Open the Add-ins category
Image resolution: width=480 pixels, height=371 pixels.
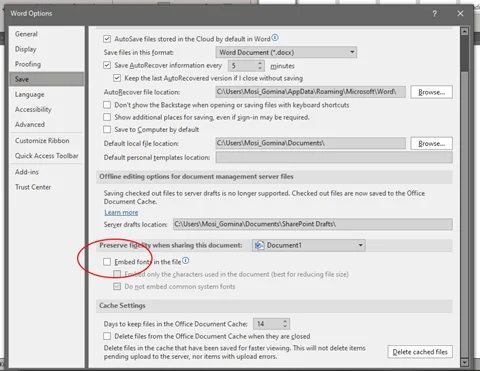(x=47, y=172)
